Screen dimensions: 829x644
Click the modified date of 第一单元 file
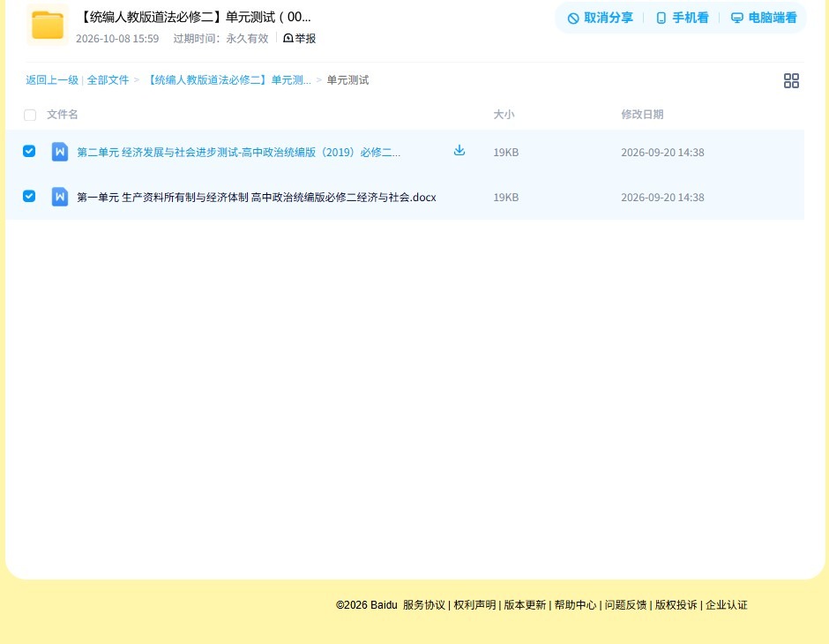[662, 198]
